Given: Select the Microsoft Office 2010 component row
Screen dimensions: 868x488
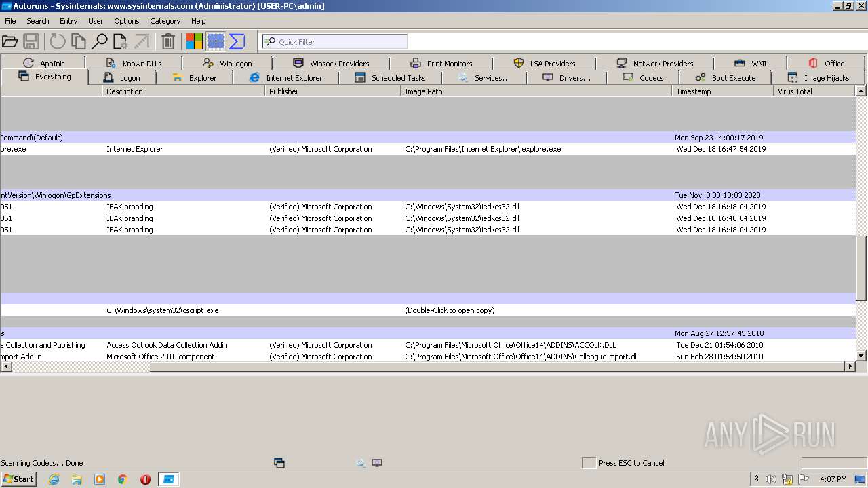Looking at the screenshot, I should point(428,357).
